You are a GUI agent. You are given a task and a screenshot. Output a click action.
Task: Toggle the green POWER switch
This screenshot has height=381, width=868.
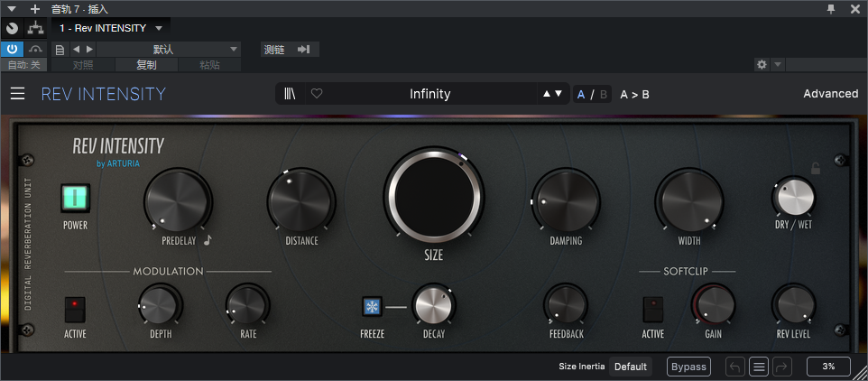pyautogui.click(x=75, y=199)
